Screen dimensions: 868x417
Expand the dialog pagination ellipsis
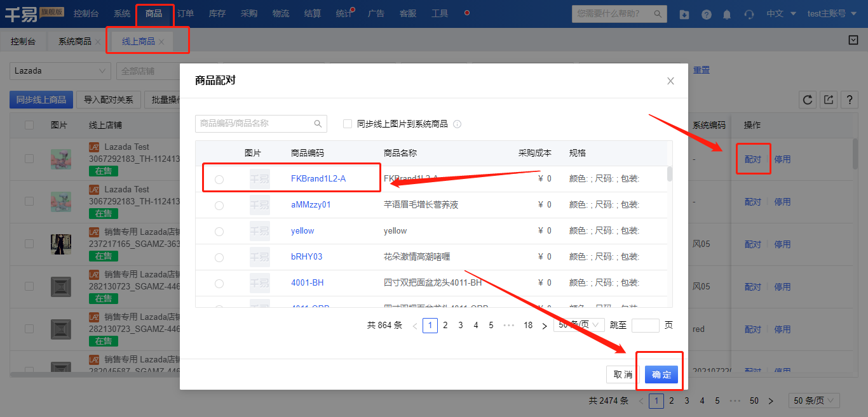[x=508, y=326]
